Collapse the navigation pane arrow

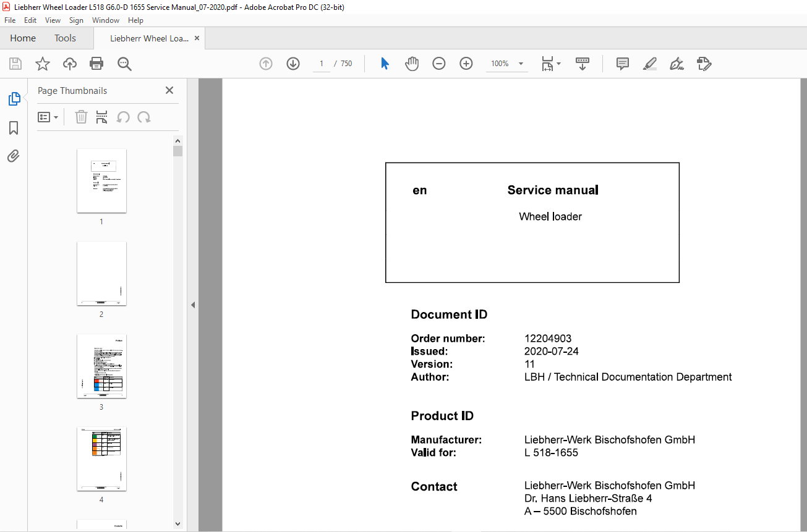tap(193, 305)
